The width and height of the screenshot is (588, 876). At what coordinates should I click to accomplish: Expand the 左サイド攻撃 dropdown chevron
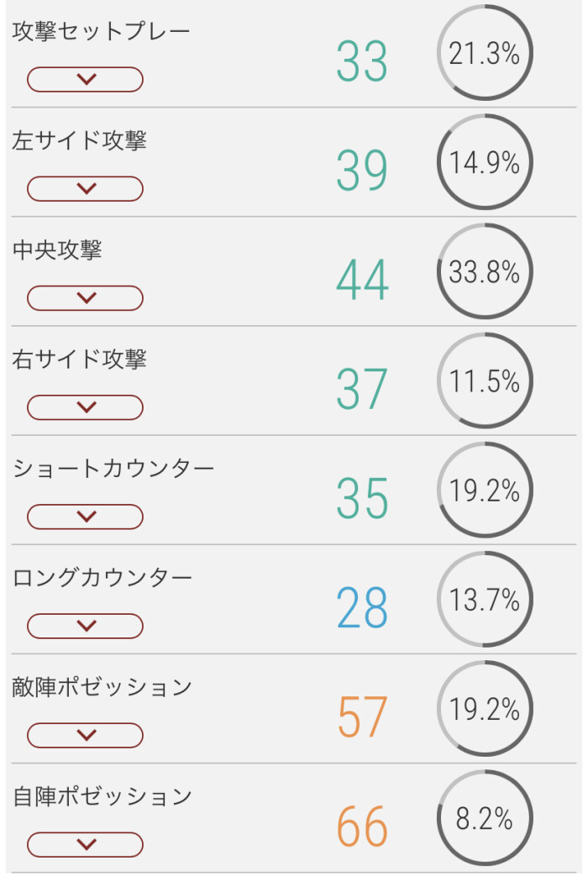(85, 189)
